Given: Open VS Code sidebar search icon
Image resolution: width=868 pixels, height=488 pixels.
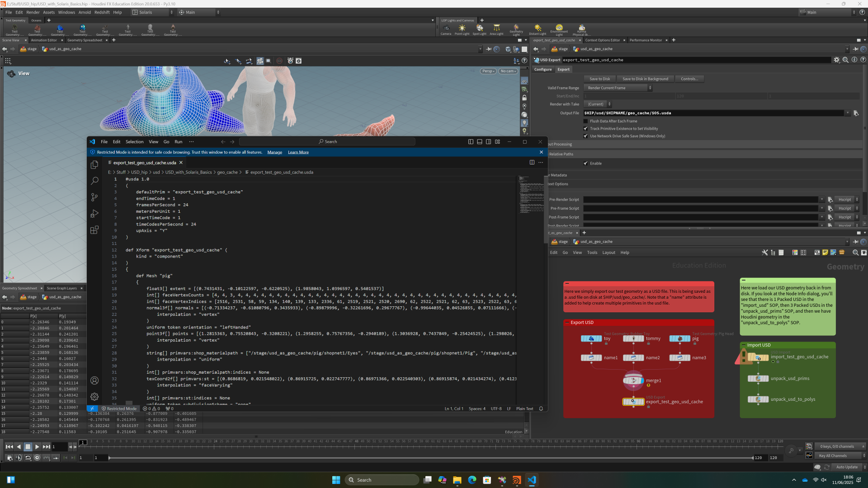Looking at the screenshot, I should point(94,181).
